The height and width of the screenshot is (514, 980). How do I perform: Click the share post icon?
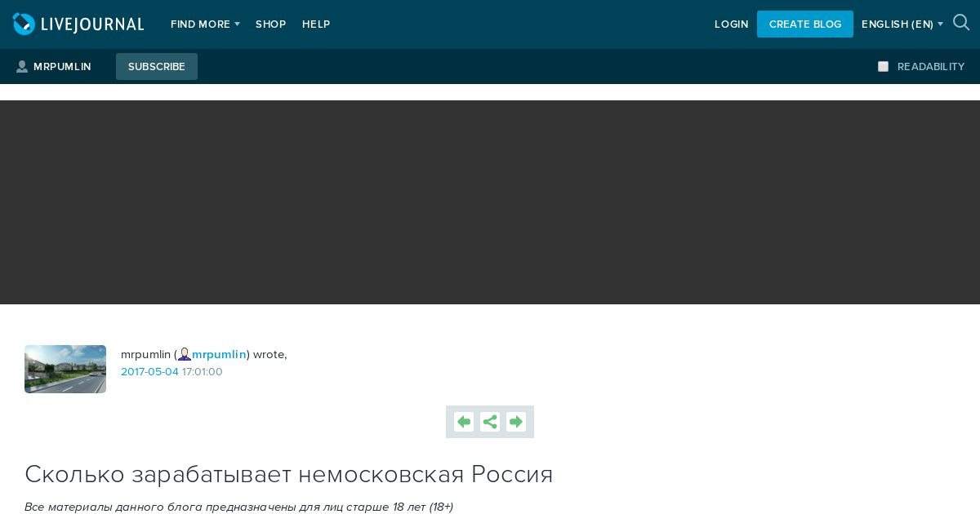coord(490,422)
